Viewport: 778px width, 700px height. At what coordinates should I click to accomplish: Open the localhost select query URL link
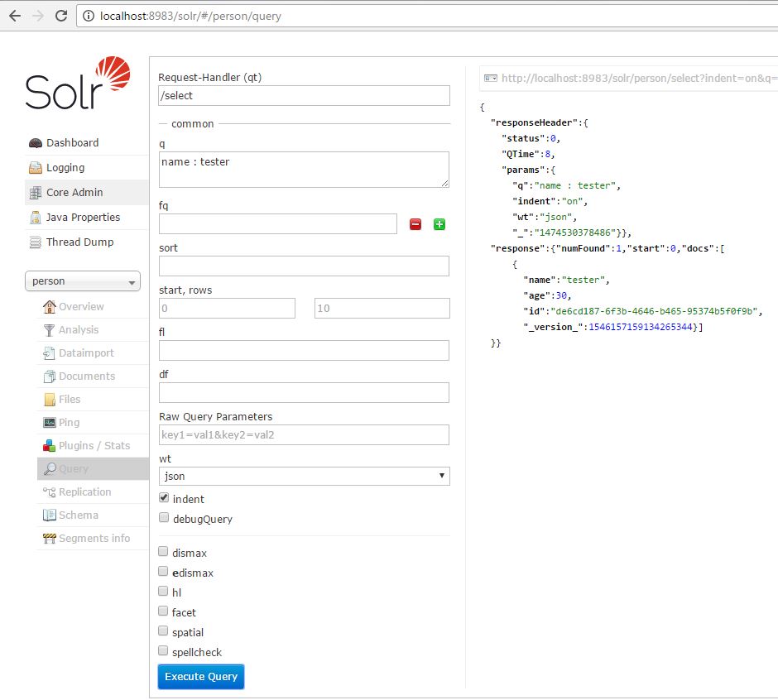(x=640, y=78)
